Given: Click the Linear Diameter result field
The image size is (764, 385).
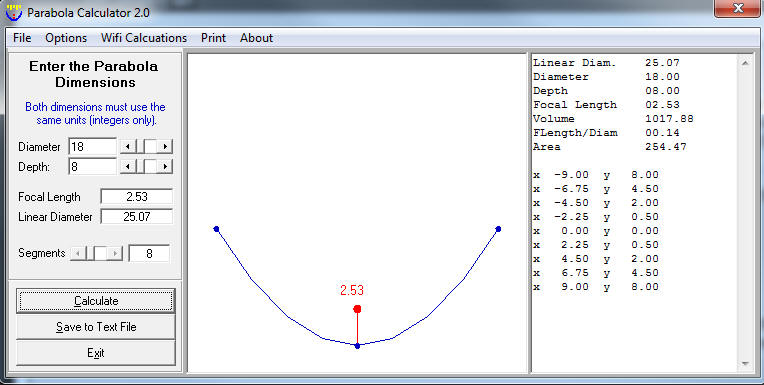Looking at the screenshot, I should 136,217.
